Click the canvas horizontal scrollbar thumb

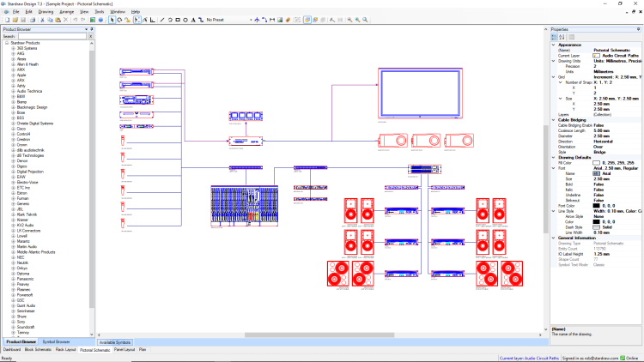319,335
